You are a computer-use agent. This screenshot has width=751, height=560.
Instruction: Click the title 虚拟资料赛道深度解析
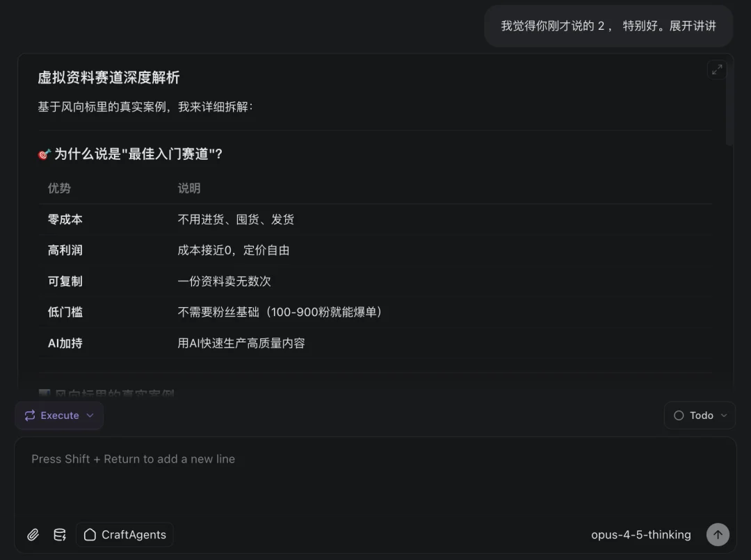[x=108, y=78]
